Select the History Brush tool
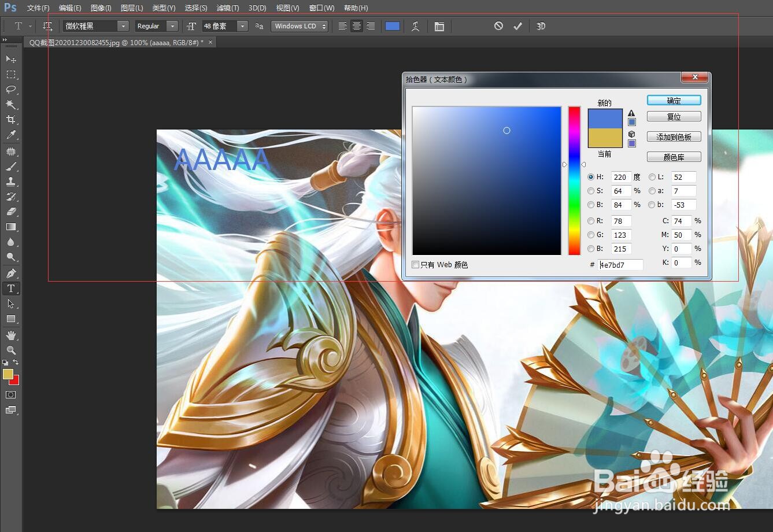Screen dimensions: 773x532 point(10,197)
